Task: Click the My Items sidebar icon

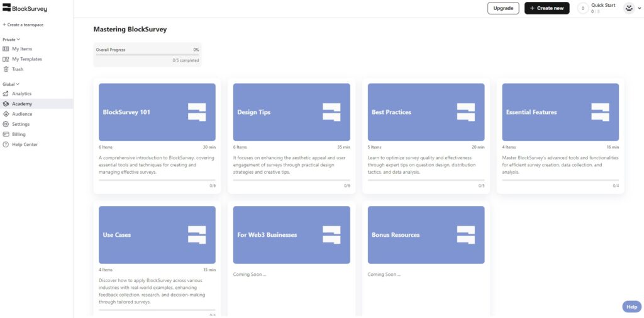Action: (x=6, y=49)
